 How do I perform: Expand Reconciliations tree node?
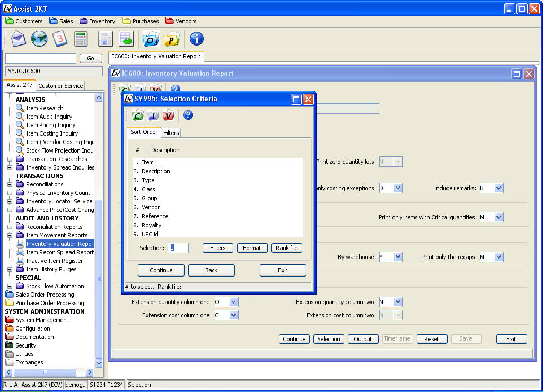(10, 184)
